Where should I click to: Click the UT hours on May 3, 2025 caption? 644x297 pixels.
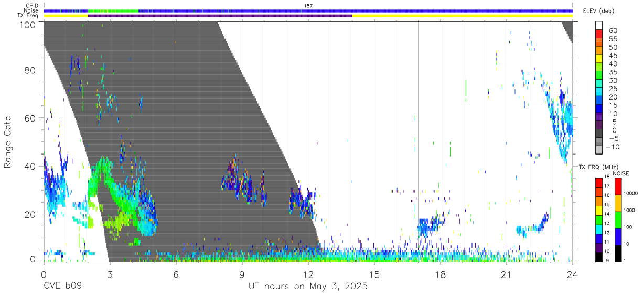point(308,287)
